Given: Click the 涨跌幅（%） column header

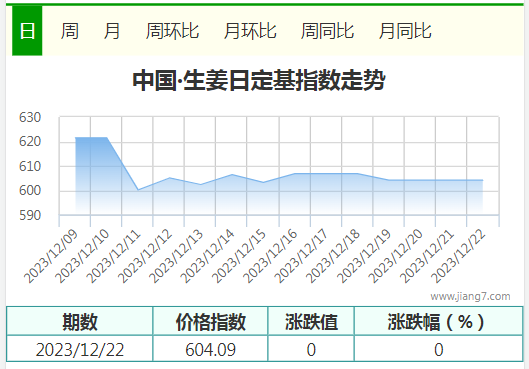Looking at the screenshot, I should (x=439, y=321).
